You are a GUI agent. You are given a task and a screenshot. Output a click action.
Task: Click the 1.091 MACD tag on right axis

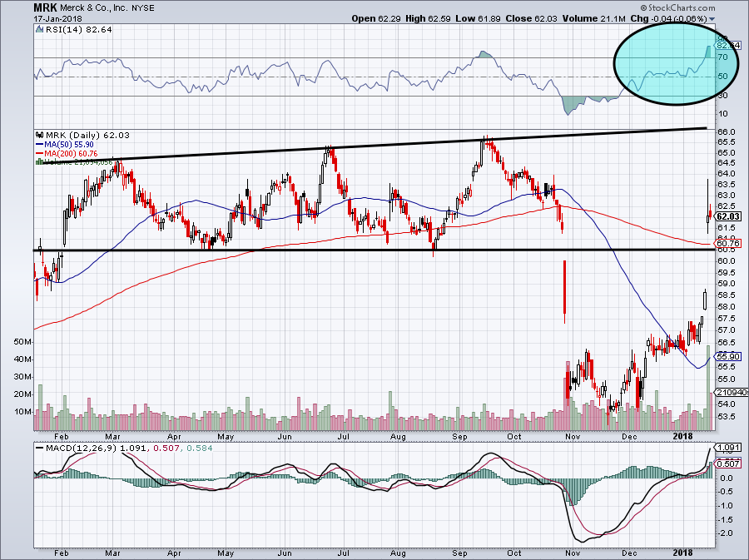728,448
